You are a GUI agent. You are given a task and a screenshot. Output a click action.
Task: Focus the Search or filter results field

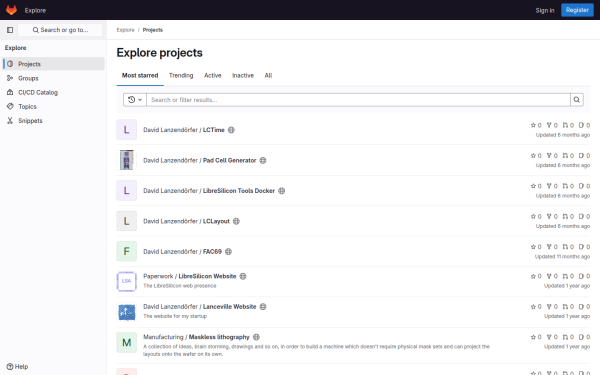(x=358, y=100)
